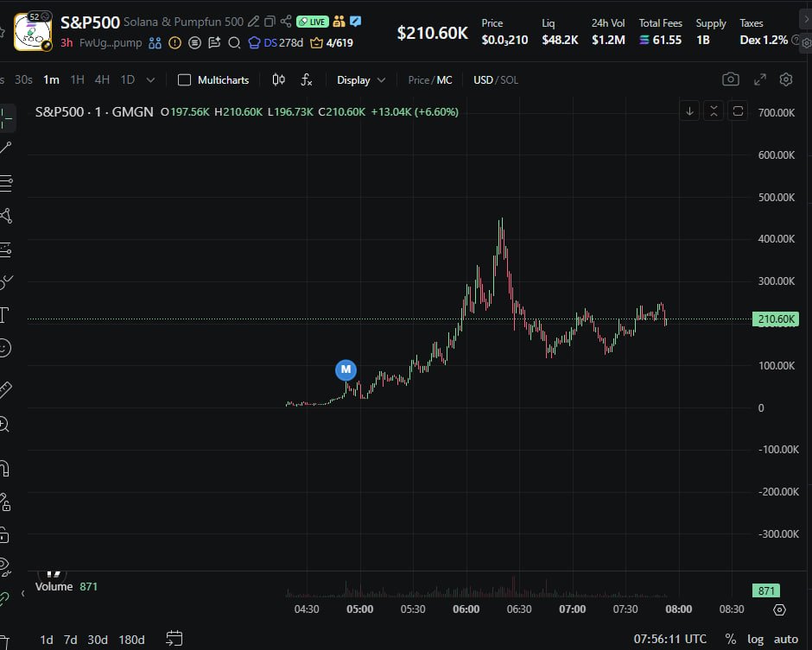This screenshot has height=650, width=812.
Task: Select the 1m timeframe
Action: 51,79
